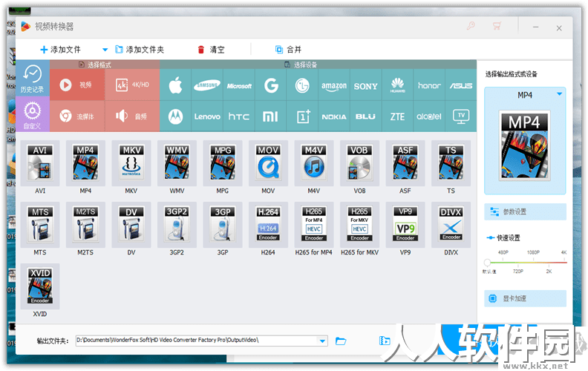This screenshot has height=371, width=588.
Task: Browse output folder with folder icon
Action: click(x=341, y=341)
